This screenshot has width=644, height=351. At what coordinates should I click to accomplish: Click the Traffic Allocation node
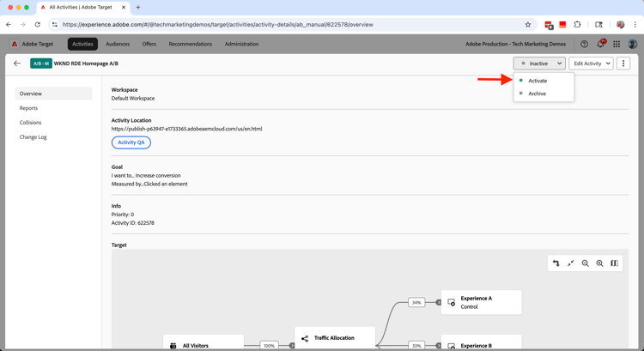point(335,339)
